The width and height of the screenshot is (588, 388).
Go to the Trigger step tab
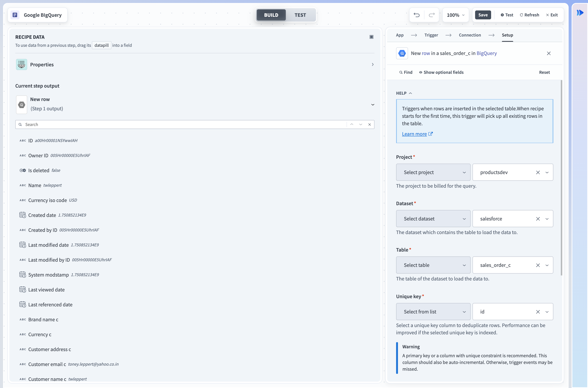[x=431, y=35]
